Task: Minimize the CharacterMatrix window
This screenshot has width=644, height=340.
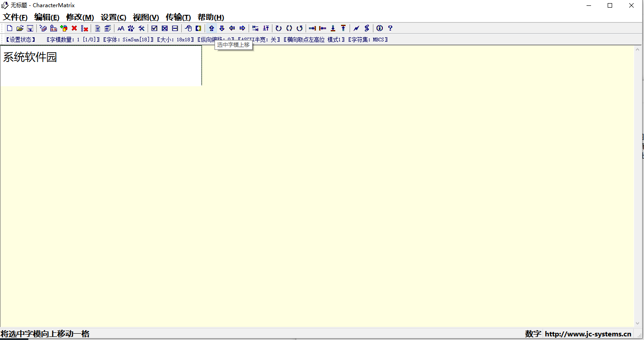Action: (589, 5)
